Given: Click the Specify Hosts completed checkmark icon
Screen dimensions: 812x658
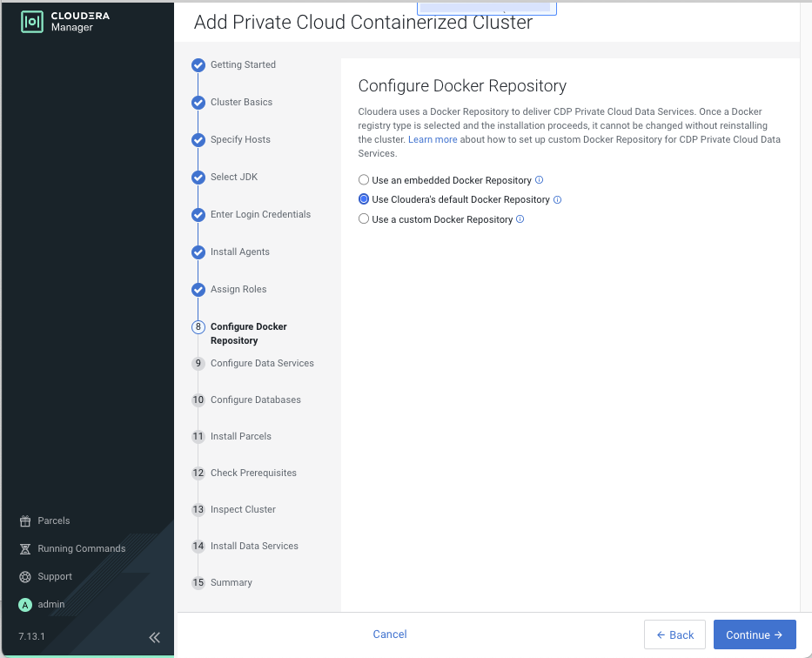Looking at the screenshot, I should coord(198,140).
